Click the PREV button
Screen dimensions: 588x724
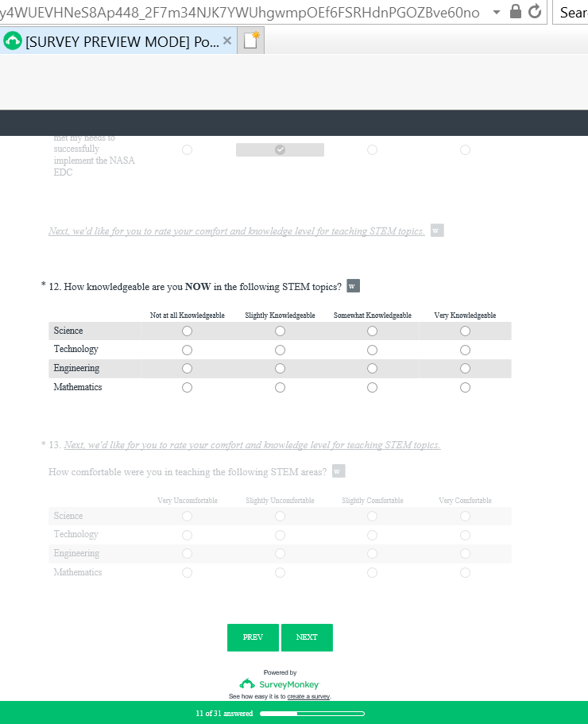(253, 637)
